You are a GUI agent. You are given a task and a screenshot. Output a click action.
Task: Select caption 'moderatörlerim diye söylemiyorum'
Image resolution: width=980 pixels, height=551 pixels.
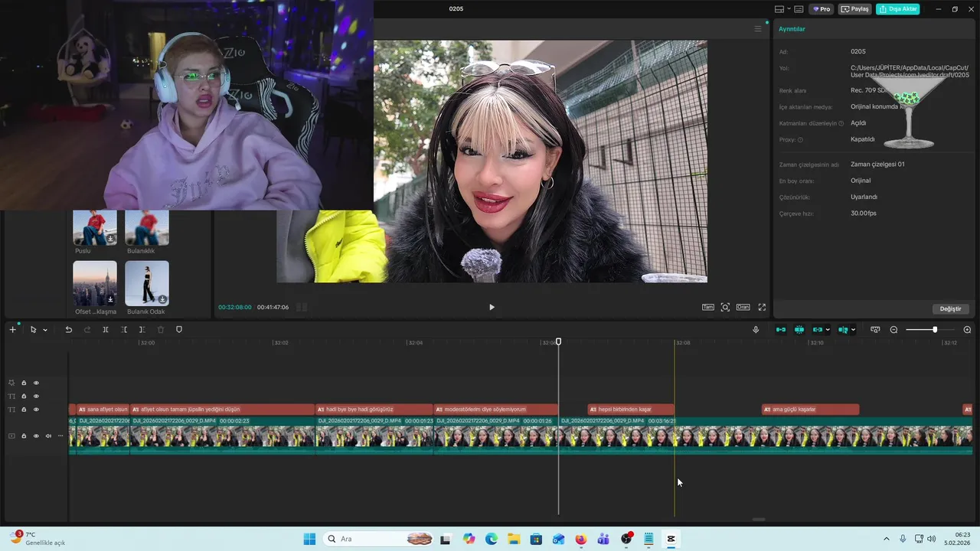(496, 409)
